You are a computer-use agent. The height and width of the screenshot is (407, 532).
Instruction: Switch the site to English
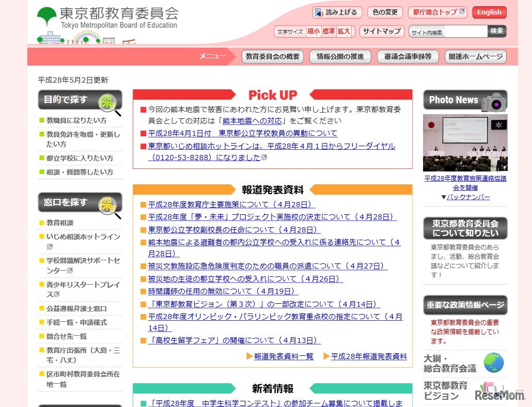[489, 12]
